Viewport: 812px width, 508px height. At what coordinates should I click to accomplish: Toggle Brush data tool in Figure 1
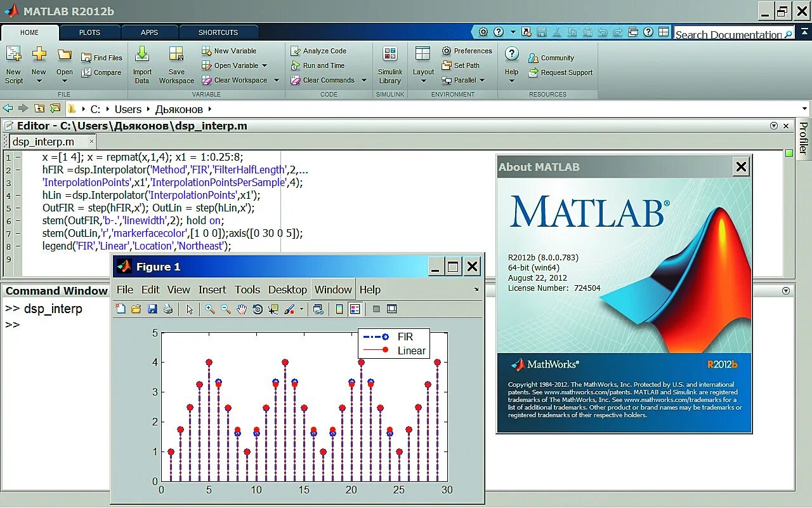pos(289,309)
